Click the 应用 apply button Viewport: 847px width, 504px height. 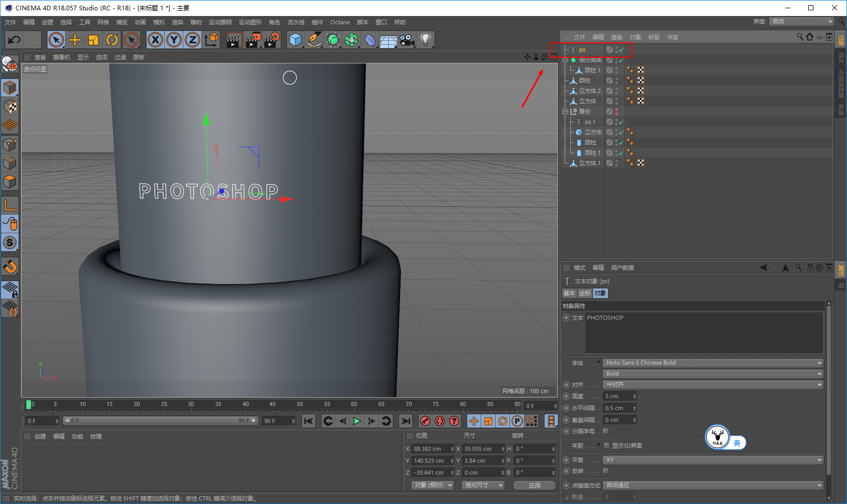(x=534, y=485)
